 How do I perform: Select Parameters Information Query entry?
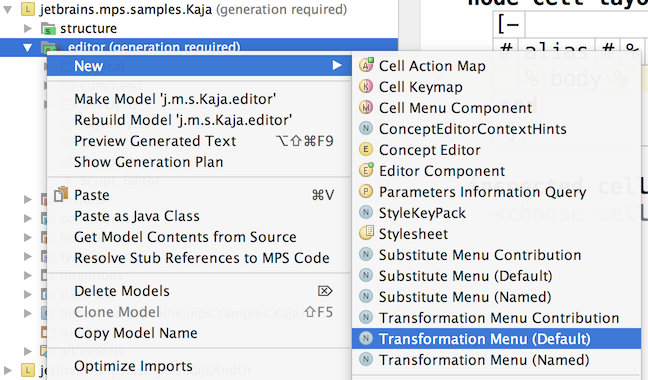pyautogui.click(x=496, y=192)
